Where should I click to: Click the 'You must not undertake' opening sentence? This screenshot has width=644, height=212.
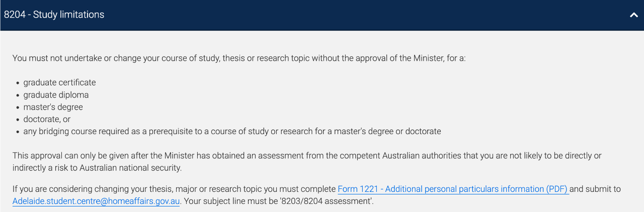coord(239,58)
